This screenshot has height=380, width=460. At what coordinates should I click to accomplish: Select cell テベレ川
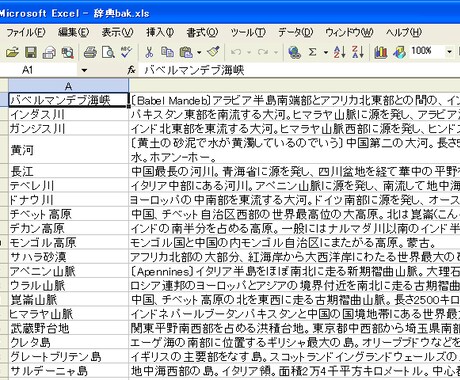pyautogui.click(x=68, y=185)
